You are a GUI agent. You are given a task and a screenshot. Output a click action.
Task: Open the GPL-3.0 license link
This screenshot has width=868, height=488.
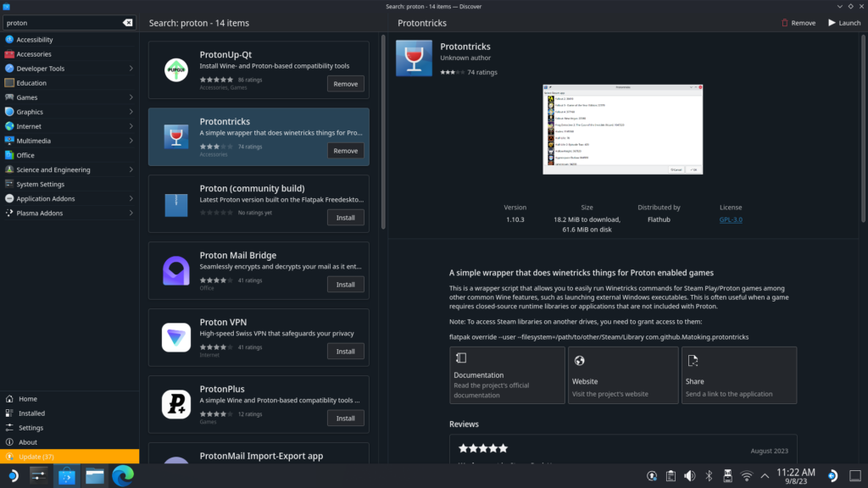pyautogui.click(x=731, y=219)
